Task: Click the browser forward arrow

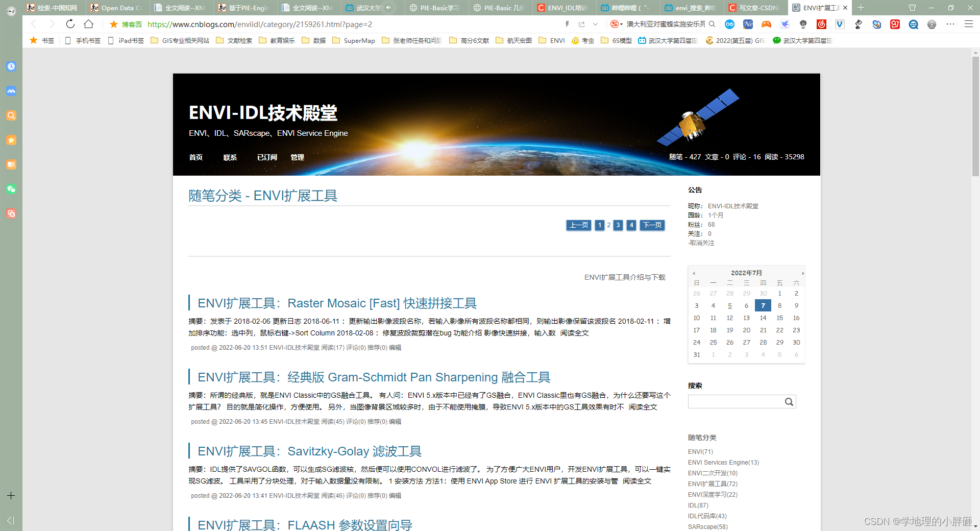Action: (52, 24)
